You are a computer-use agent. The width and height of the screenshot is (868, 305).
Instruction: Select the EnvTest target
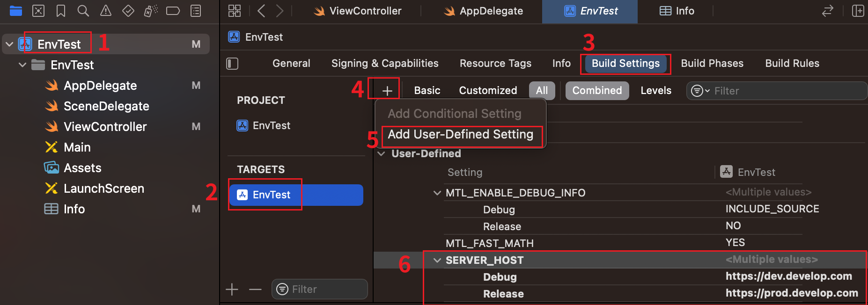[x=296, y=195]
